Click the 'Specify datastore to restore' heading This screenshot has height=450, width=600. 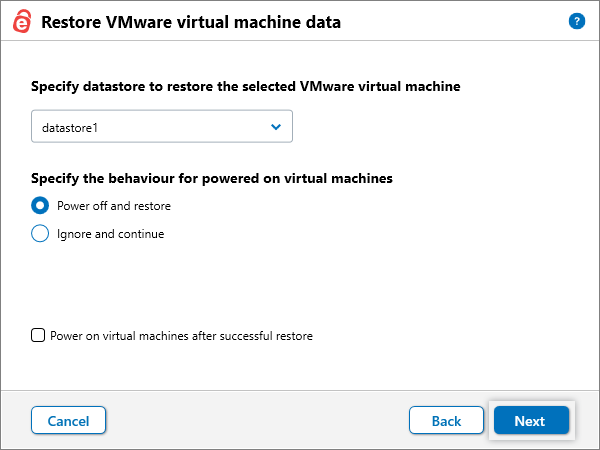246,86
